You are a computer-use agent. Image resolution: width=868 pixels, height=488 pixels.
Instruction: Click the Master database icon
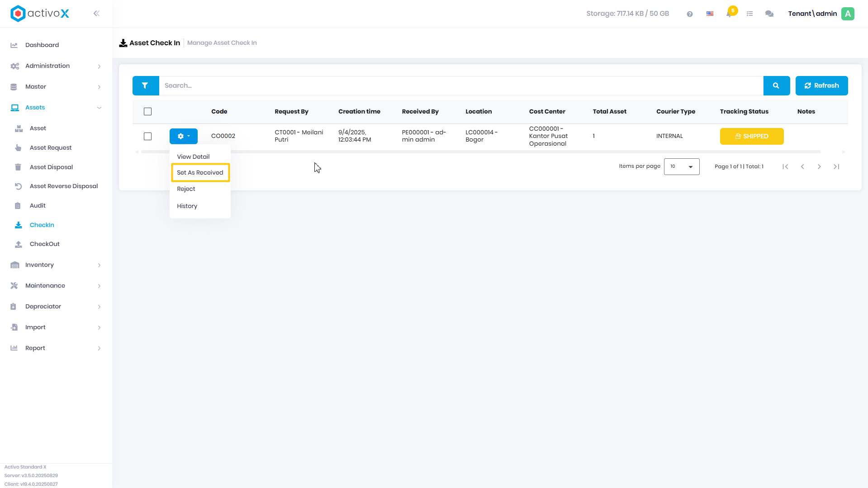[14, 87]
